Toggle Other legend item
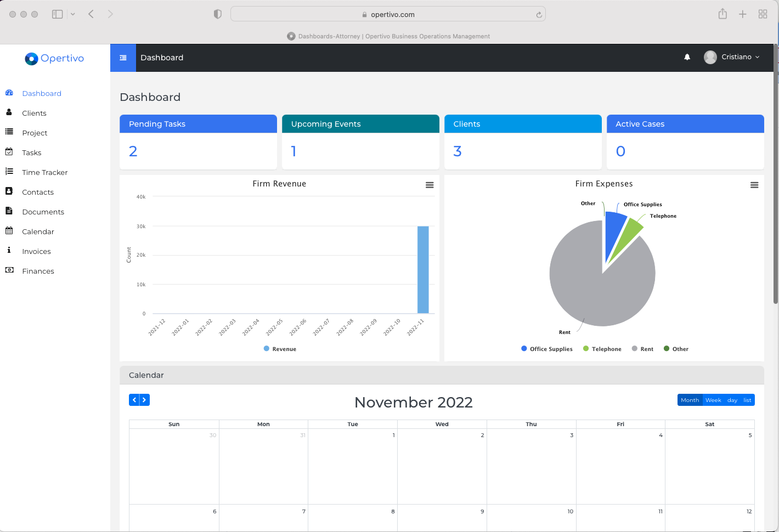 pos(676,349)
